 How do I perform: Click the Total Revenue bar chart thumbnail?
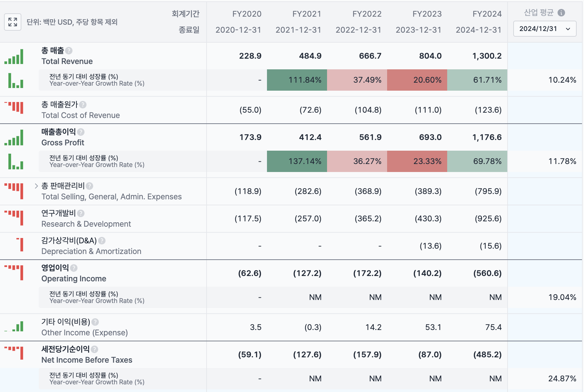pos(14,56)
